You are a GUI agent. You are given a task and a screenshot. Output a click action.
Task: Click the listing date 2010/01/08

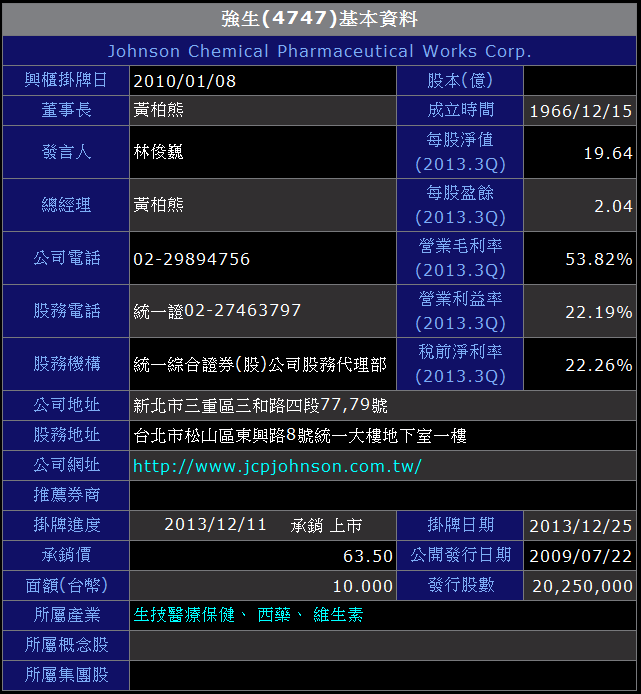coord(185,81)
